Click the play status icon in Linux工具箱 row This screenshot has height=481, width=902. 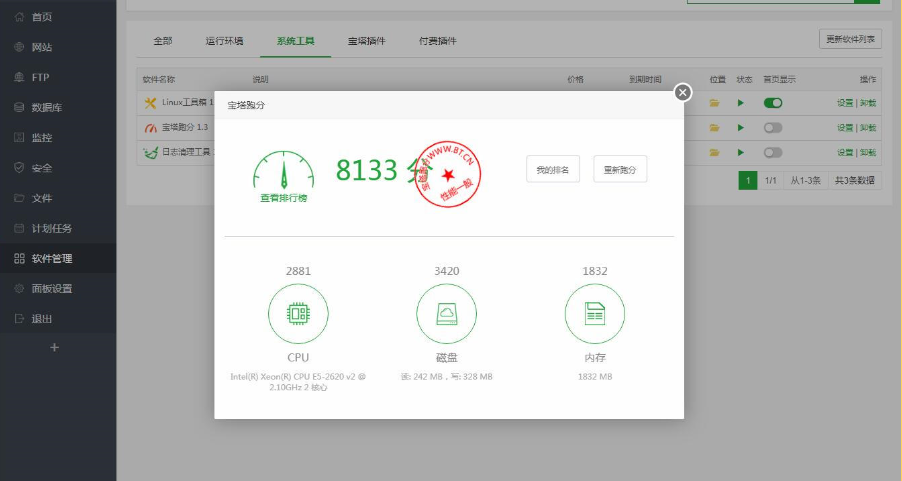point(741,103)
